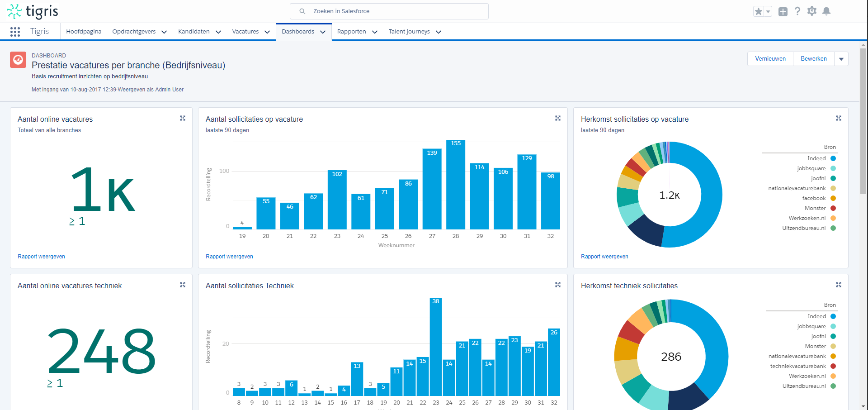Open global actions with the plus icon
The width and height of the screenshot is (868, 410).
click(783, 11)
